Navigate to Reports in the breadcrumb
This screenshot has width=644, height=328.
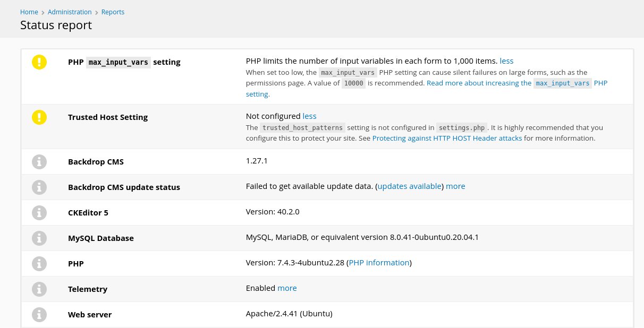(113, 12)
